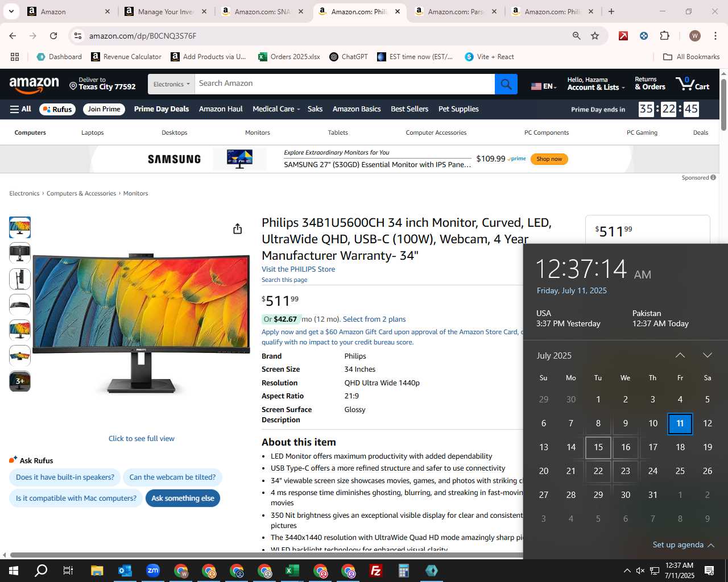
Task: Open Orders 2025.xlsx bookmark
Action: coord(289,57)
